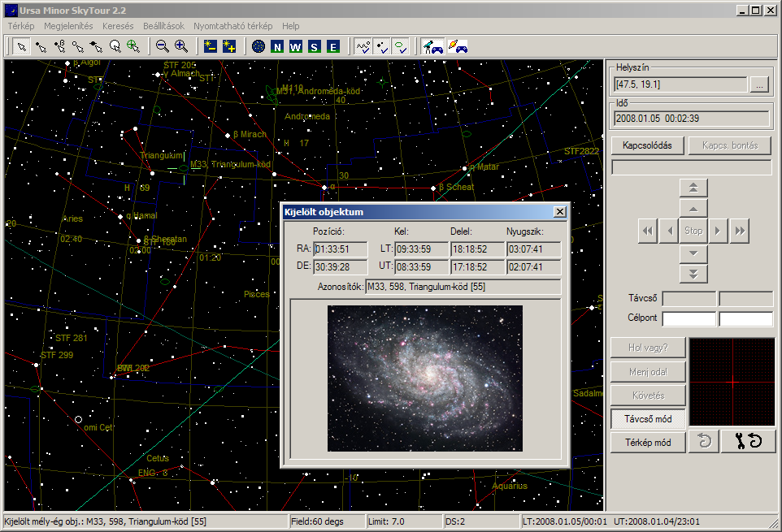Image resolution: width=782 pixels, height=532 pixels.
Task: Open the Keresés menu
Action: [x=118, y=26]
